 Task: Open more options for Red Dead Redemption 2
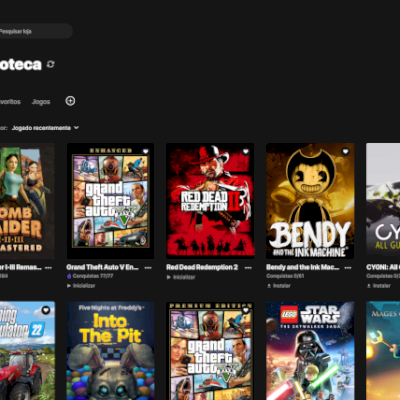pos(248,268)
